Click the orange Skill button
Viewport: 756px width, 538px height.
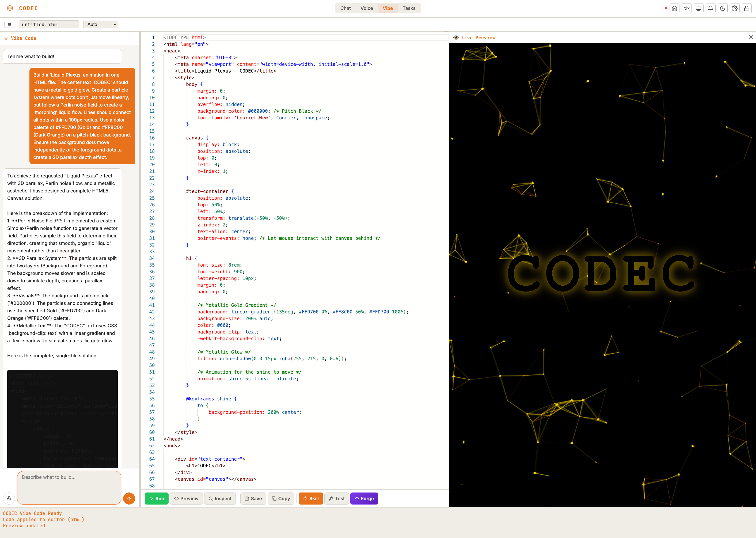311,499
